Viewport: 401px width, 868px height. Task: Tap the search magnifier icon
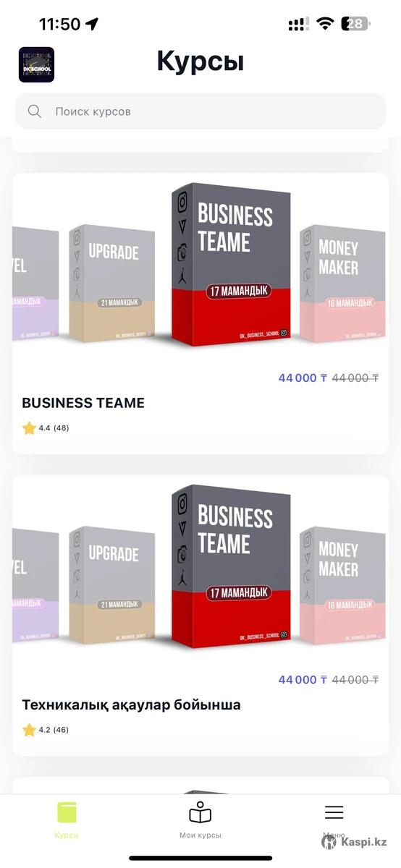(34, 111)
